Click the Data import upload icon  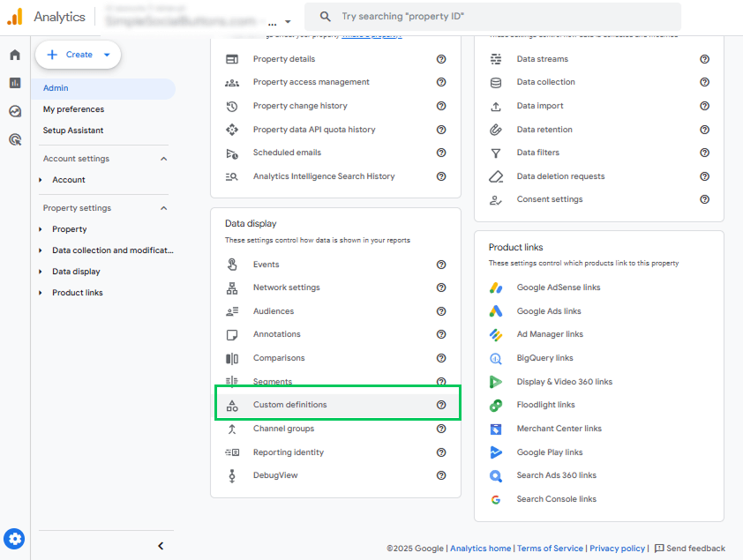pos(496,106)
